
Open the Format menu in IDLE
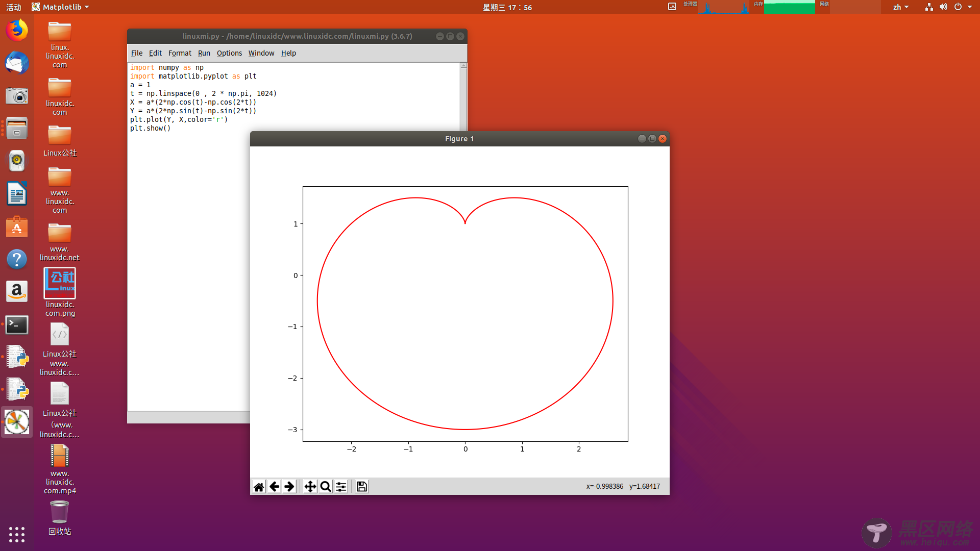coord(180,53)
